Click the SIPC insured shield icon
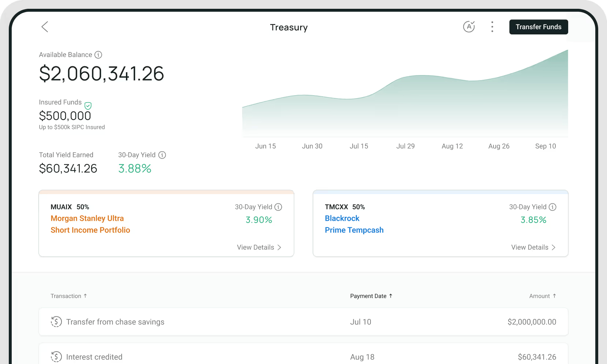This screenshot has height=364, width=607. point(88,106)
